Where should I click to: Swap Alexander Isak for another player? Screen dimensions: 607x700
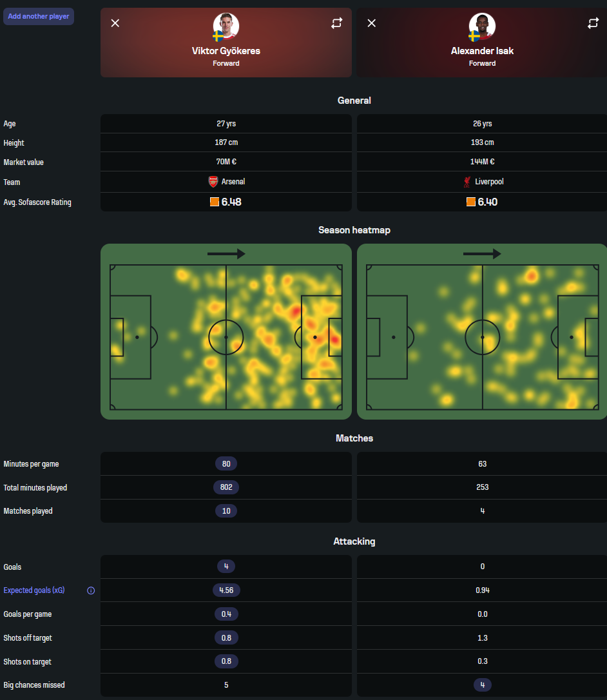point(593,23)
